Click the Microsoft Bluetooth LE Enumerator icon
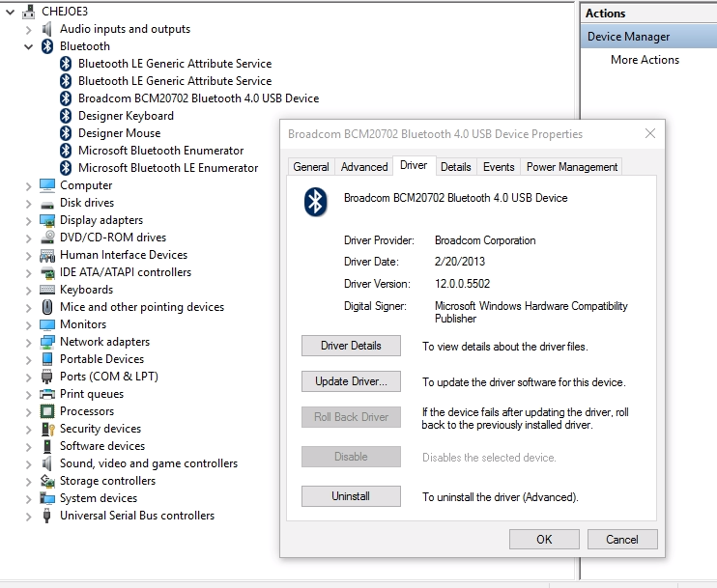This screenshot has height=588, width=717. [x=66, y=168]
